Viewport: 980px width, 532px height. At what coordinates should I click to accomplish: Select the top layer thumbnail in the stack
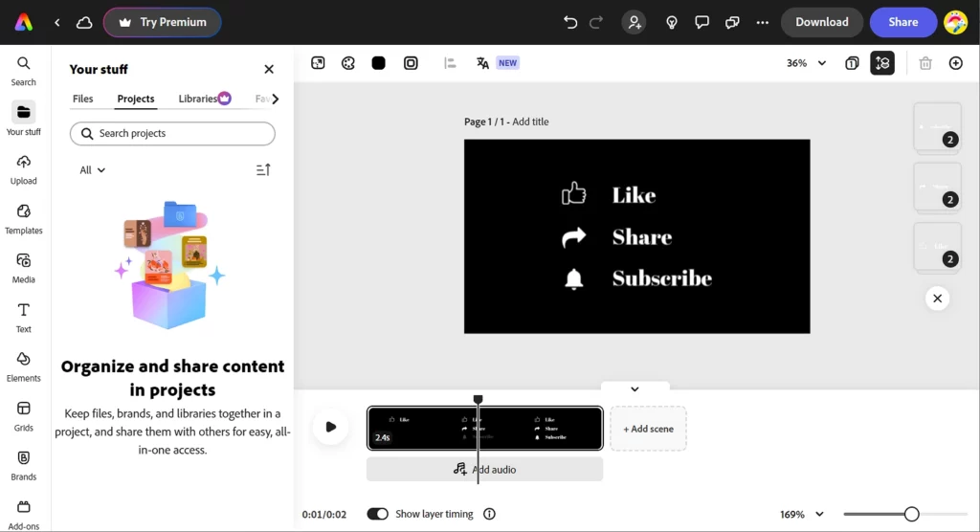(938, 127)
